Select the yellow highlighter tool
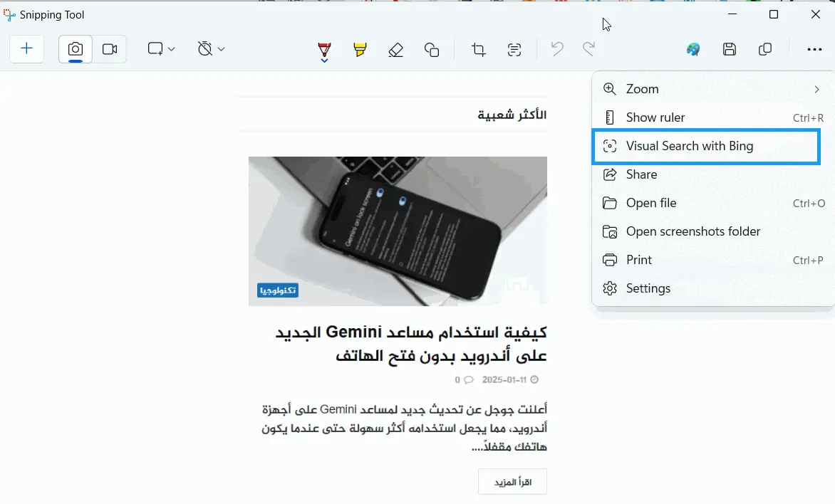Image resolution: width=835 pixels, height=504 pixels. click(x=360, y=49)
